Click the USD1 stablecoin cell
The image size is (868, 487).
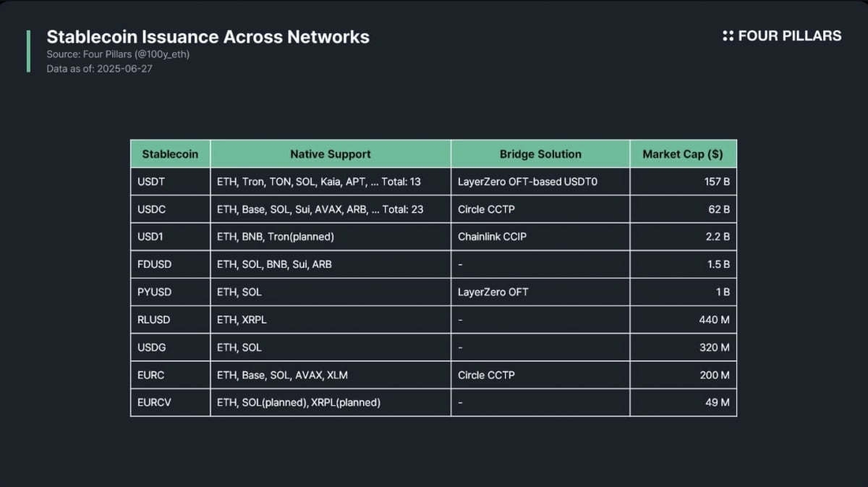(x=151, y=237)
